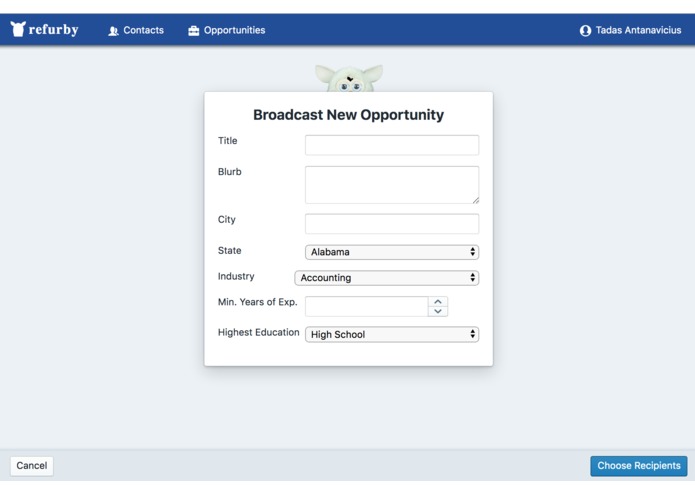The image size is (695, 494).
Task: Focus the Title input field
Action: (392, 145)
